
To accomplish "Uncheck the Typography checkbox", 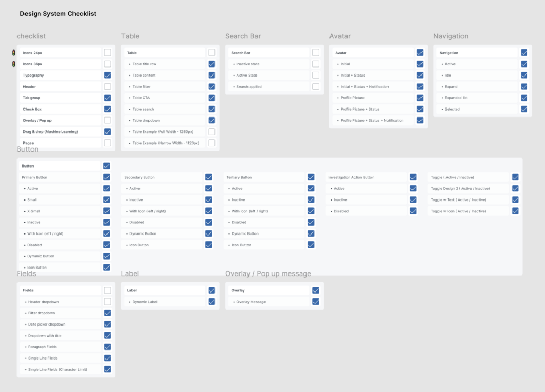I will click(x=108, y=76).
